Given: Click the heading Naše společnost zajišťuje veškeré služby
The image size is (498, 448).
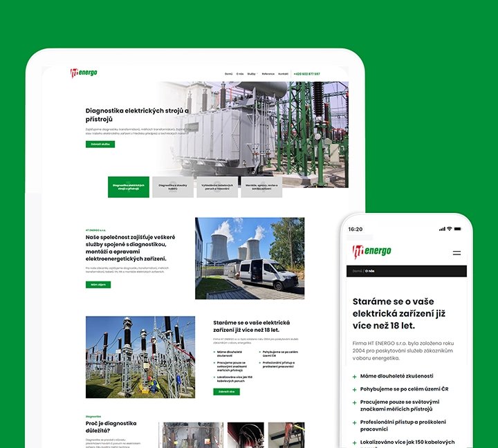Looking at the screenshot, I should coord(130,248).
